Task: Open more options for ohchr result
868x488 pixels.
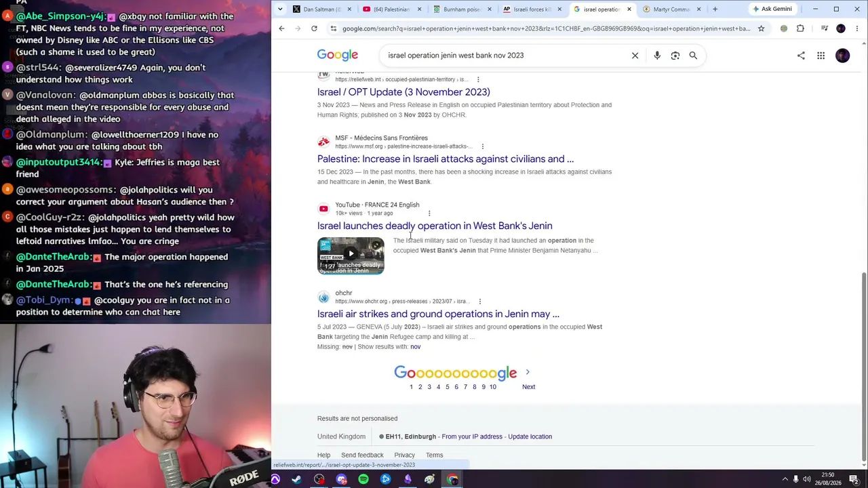Action: pyautogui.click(x=479, y=302)
